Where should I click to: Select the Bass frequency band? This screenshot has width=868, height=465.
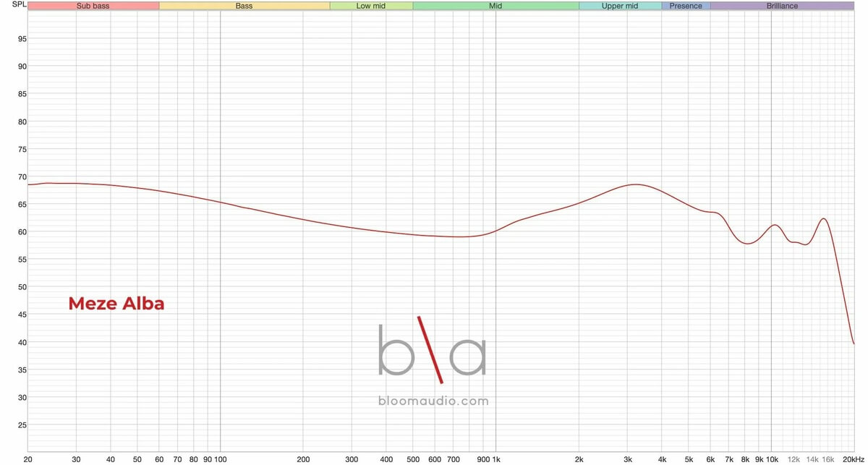point(244,6)
